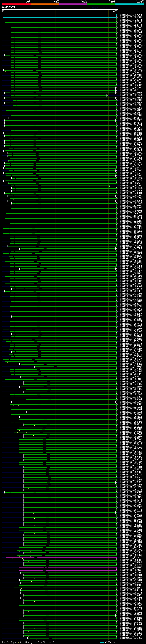Click the white query sequence ruler bar
This screenshot has height=644, width=146.
(x=60, y=10)
